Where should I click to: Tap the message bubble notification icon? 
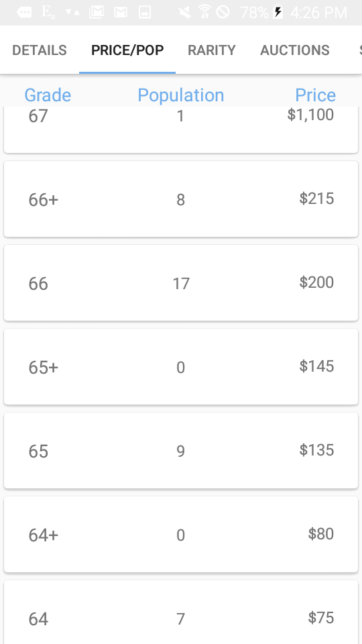point(24,12)
